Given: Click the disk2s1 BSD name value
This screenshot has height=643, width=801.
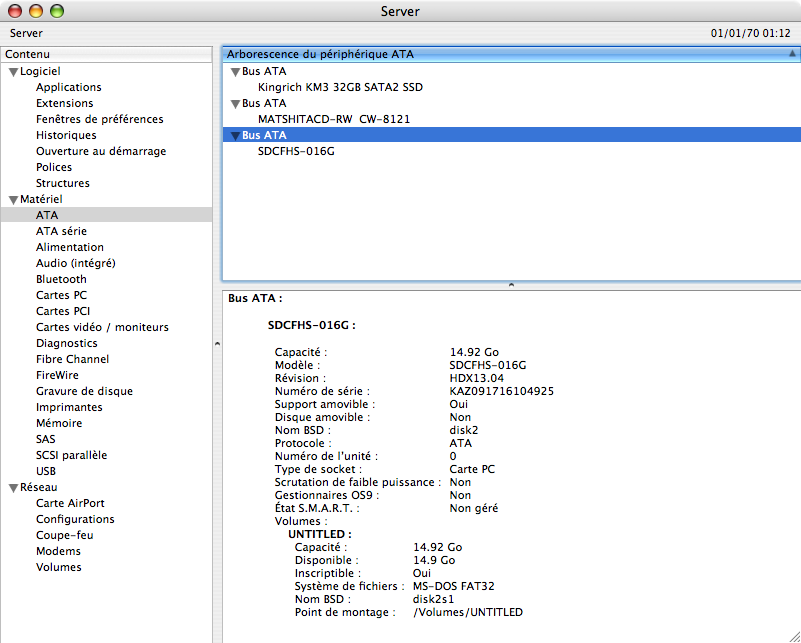Looking at the screenshot, I should coord(433,599).
